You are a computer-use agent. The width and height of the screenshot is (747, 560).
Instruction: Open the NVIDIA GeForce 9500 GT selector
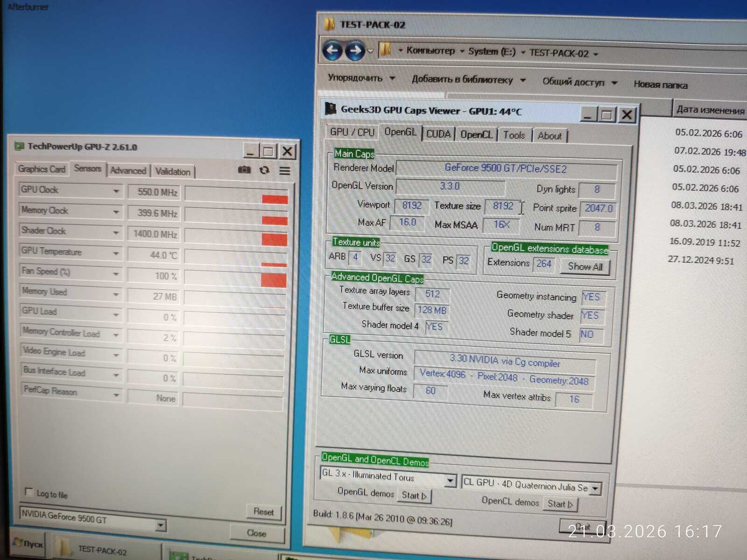coord(92,519)
